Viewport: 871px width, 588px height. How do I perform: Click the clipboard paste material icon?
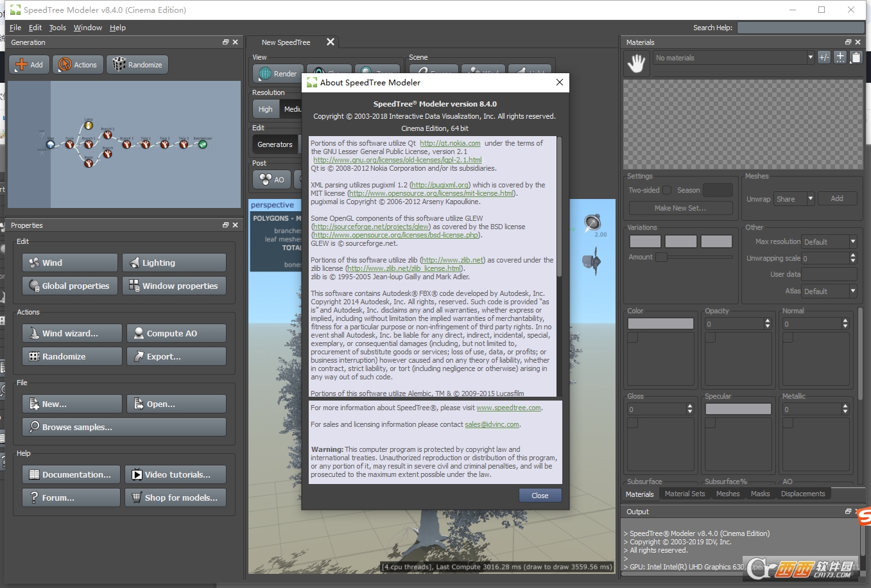tap(856, 57)
